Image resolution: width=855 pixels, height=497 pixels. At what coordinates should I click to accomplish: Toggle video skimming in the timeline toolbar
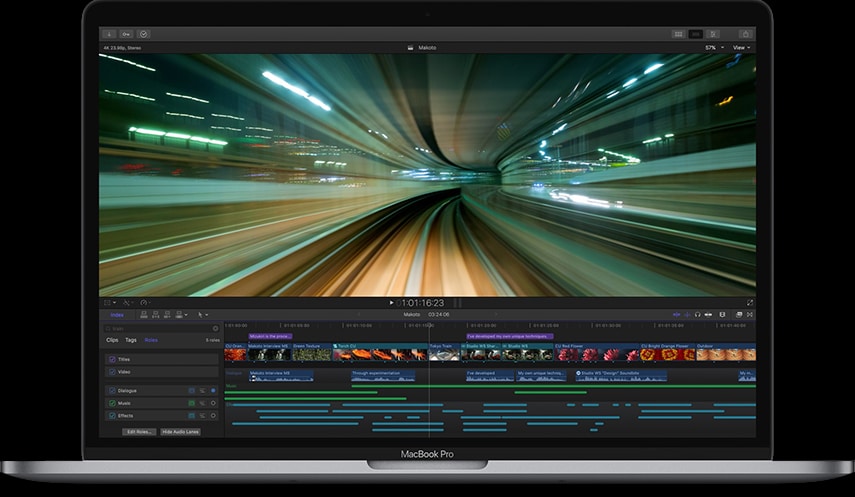[x=676, y=315]
